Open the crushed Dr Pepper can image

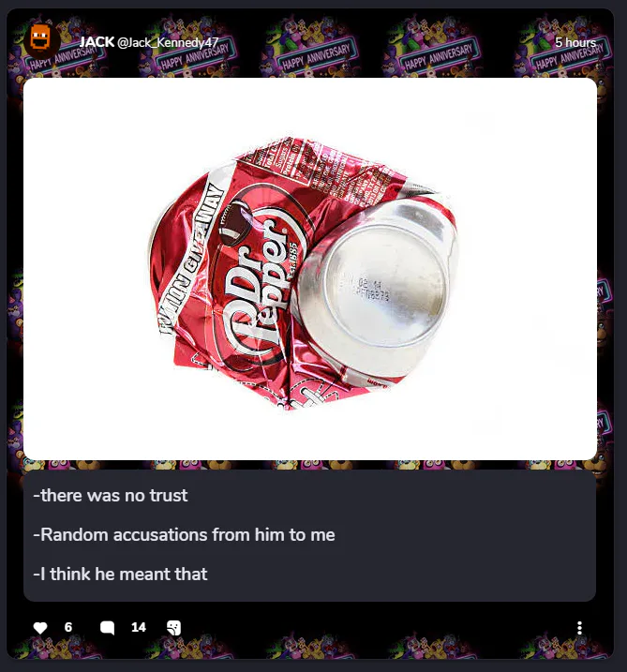(310, 269)
